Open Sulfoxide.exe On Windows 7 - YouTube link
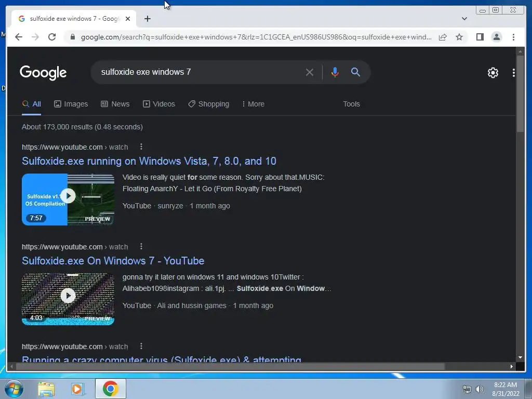Viewport: 532px width, 399px height. (113, 261)
